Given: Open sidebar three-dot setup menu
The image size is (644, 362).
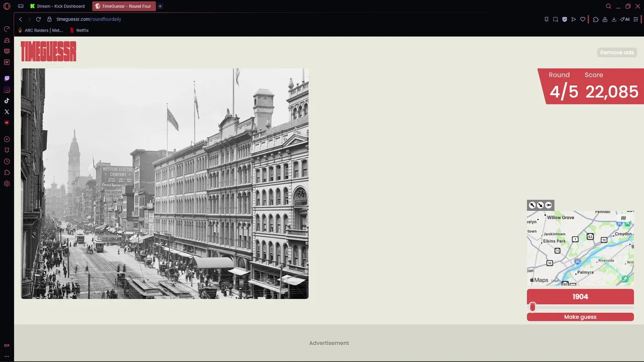Looking at the screenshot, I should 7,356.
